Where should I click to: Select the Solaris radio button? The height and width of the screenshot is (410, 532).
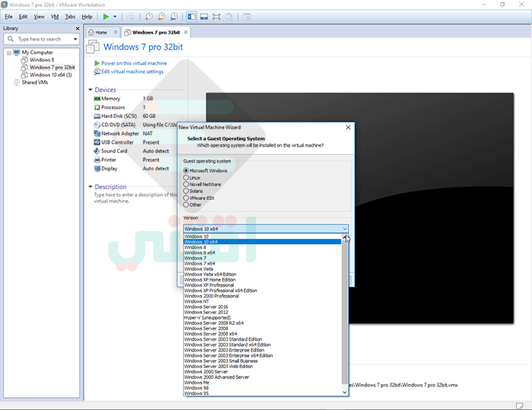186,191
